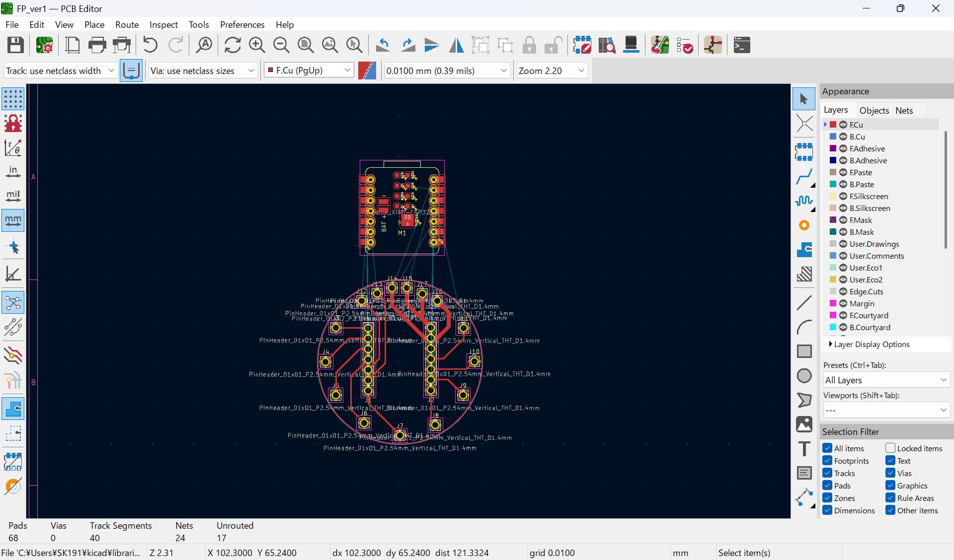This screenshot has height=560, width=954.
Task: Click Zoom Out icon
Action: tap(281, 45)
